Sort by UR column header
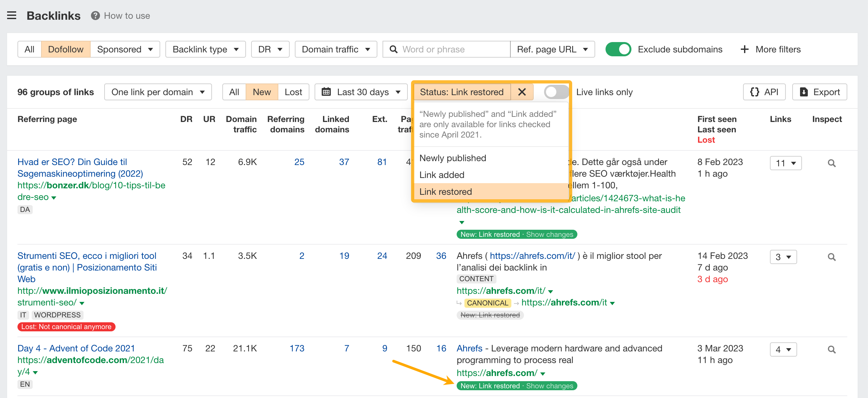 (209, 119)
